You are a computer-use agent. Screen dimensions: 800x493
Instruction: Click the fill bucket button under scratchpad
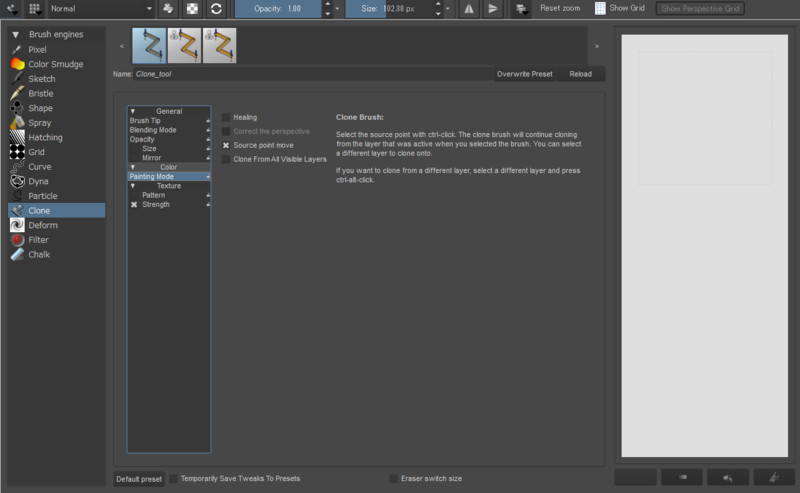pyautogui.click(x=728, y=477)
